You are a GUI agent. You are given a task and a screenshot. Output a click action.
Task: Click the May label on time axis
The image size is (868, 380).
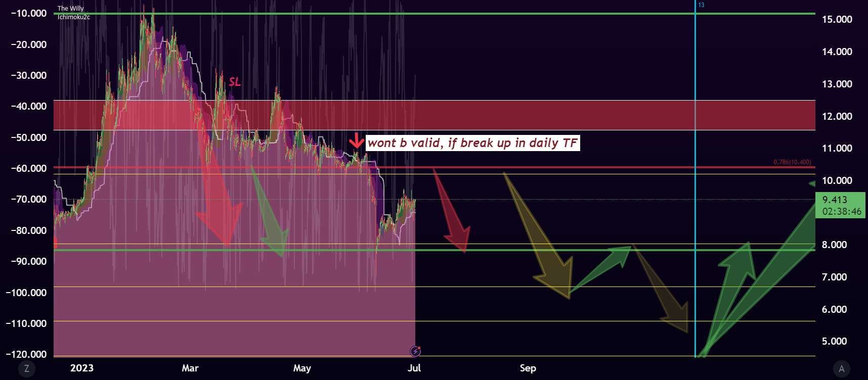coord(302,368)
